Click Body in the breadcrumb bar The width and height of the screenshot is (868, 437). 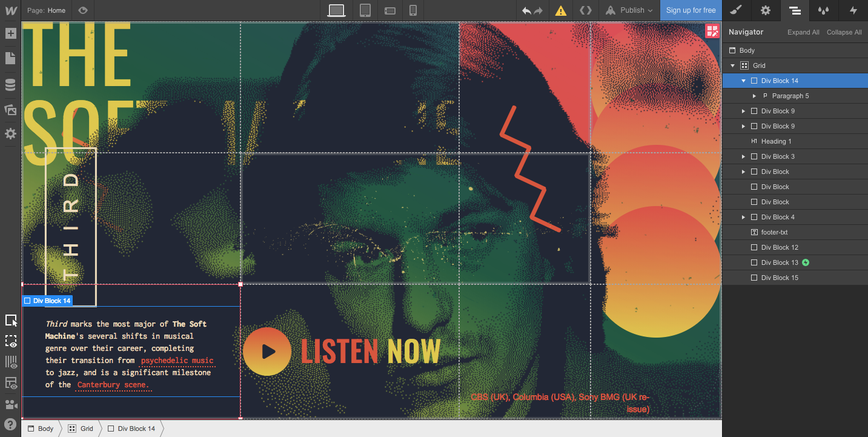click(41, 429)
